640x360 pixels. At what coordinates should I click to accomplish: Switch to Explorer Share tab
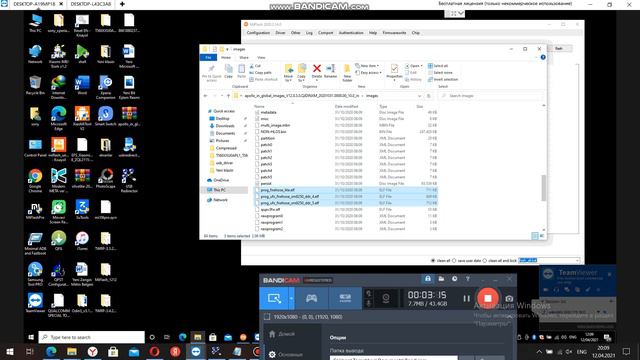[244, 58]
